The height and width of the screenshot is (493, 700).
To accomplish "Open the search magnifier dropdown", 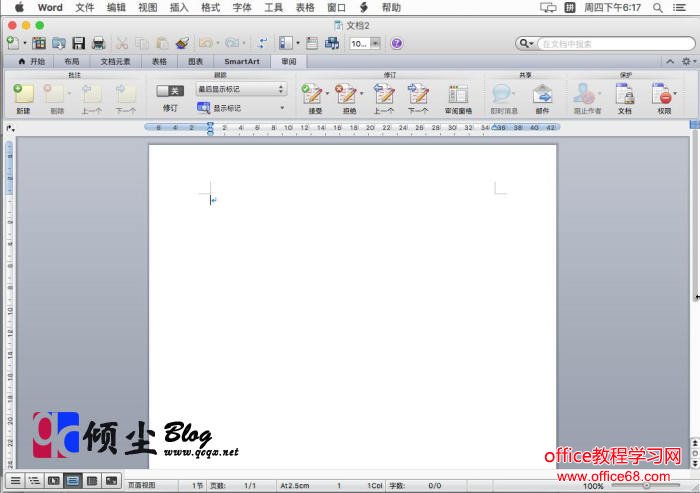I will tap(526, 43).
